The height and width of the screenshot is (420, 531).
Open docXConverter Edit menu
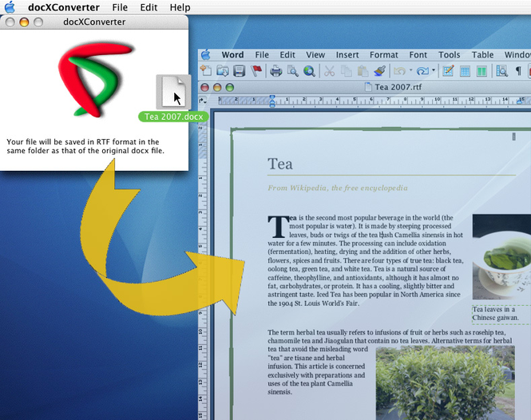(x=149, y=7)
